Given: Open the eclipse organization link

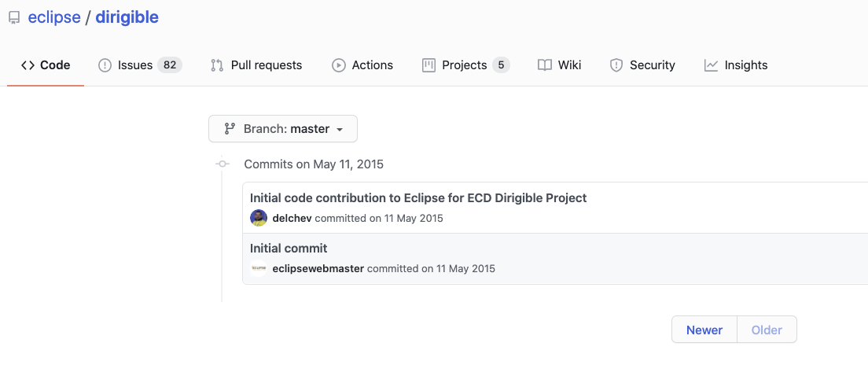Looking at the screenshot, I should (54, 17).
